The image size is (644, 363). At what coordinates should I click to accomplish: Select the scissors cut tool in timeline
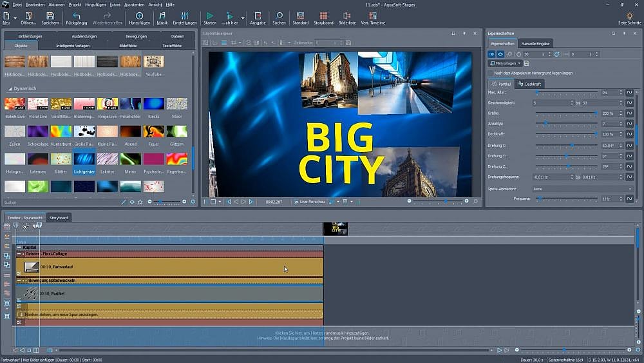(26, 226)
